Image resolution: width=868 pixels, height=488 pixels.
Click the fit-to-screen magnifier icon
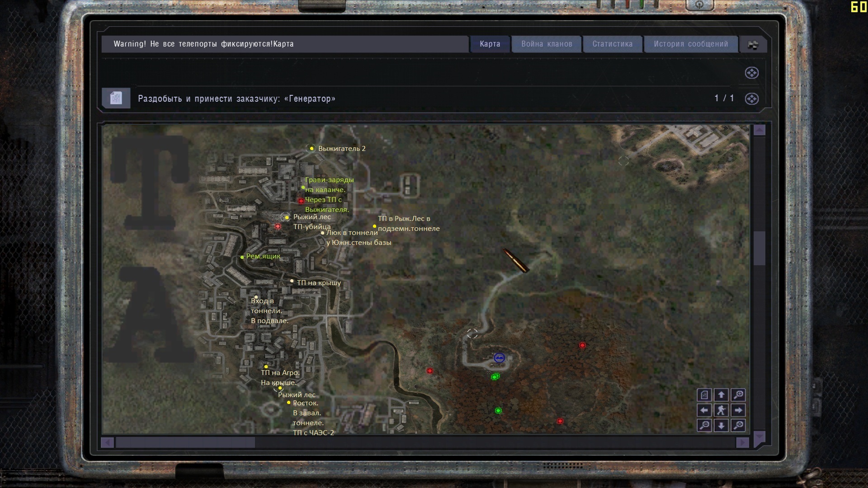click(x=738, y=425)
